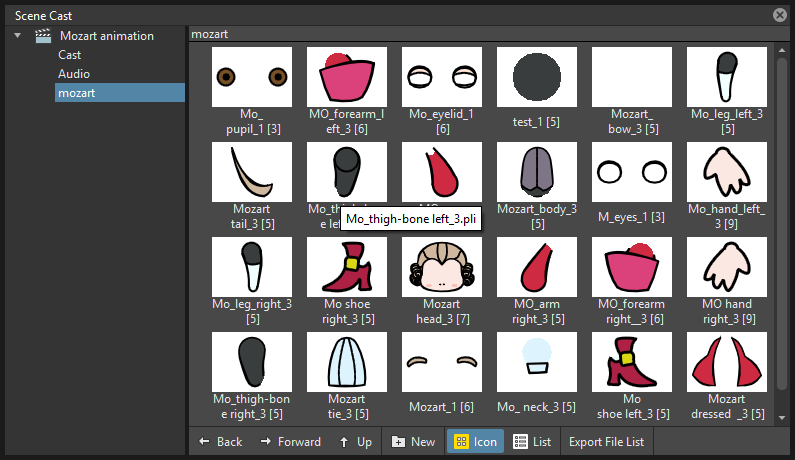
Task: Go Up one folder level
Action: point(356,442)
